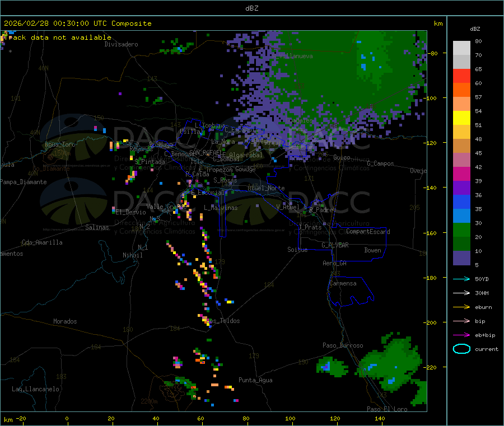Click the timestamp '2026/02/28 00:30:00 UTC Composite'
The image size is (504, 426).
click(x=77, y=24)
